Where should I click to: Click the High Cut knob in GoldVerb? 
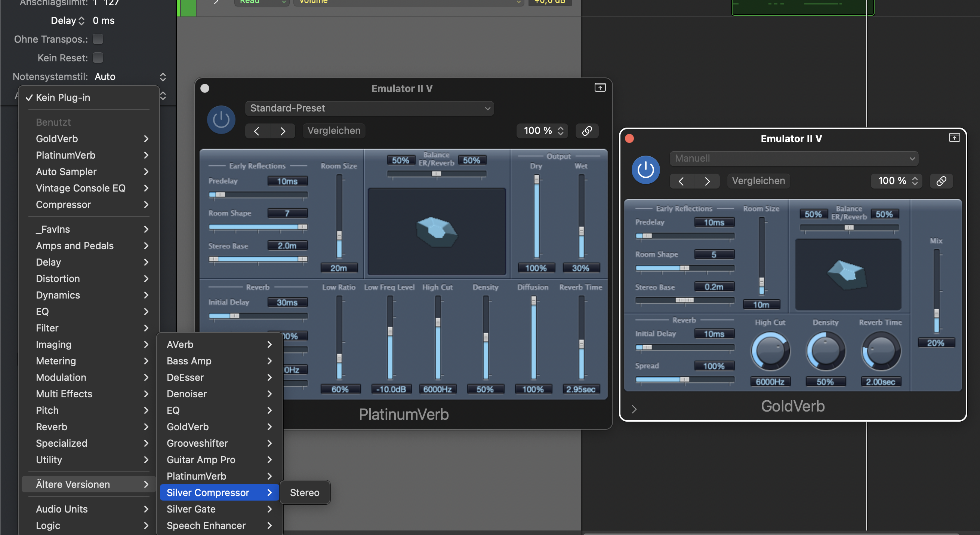770,351
